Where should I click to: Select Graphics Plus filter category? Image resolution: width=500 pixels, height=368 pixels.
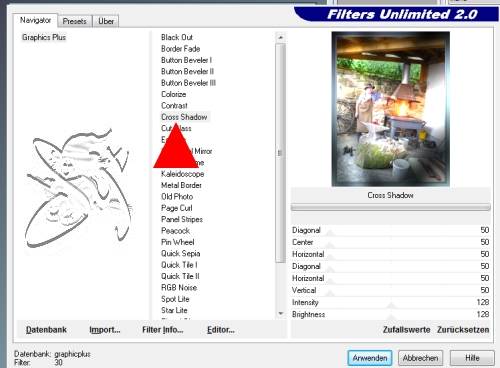pyautogui.click(x=44, y=37)
